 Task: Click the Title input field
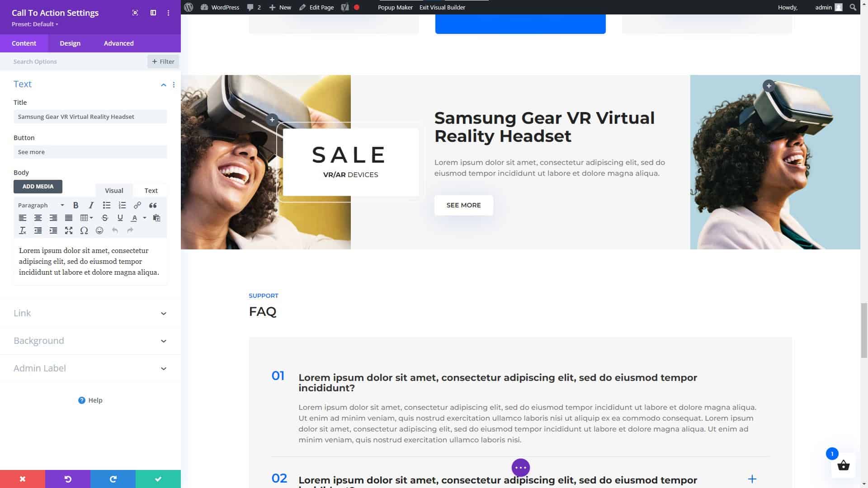pos(90,117)
